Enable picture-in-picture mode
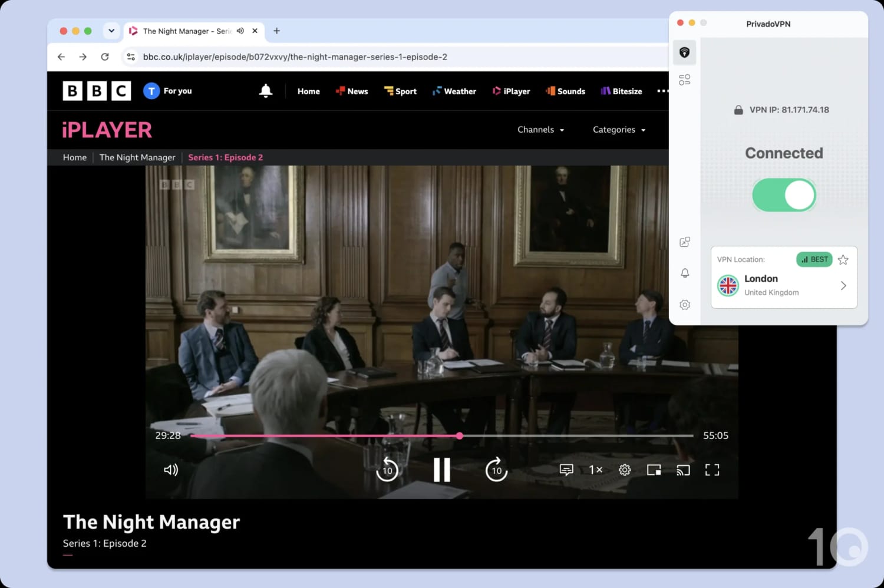This screenshot has width=884, height=588. coord(654,470)
